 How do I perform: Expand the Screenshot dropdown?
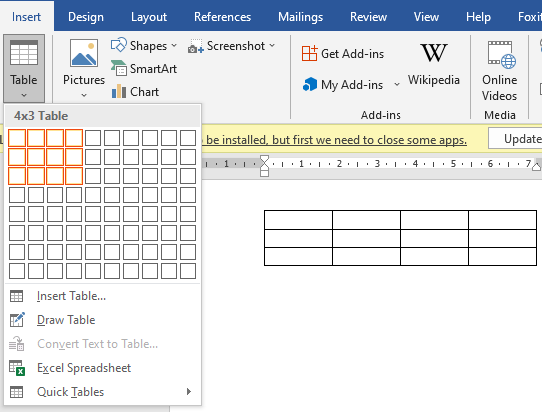272,46
